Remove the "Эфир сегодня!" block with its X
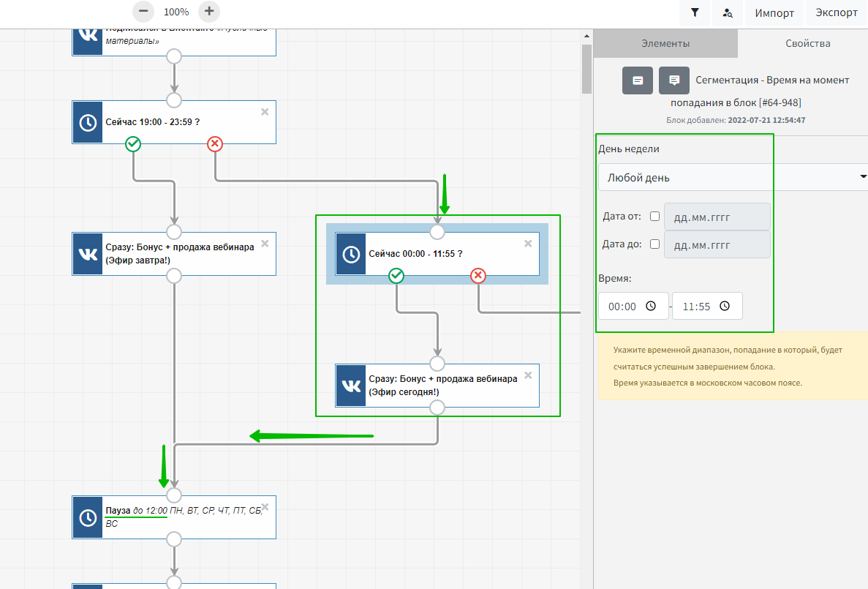This screenshot has height=589, width=868. [x=528, y=375]
